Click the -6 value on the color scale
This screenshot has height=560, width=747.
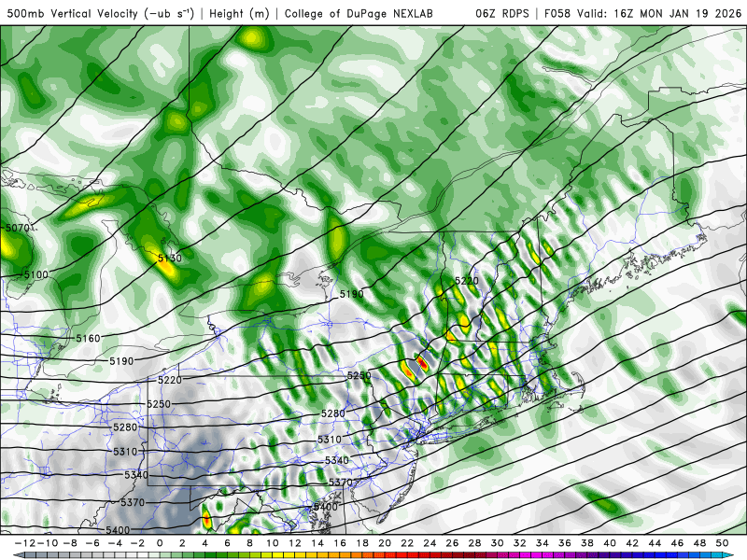(x=92, y=543)
